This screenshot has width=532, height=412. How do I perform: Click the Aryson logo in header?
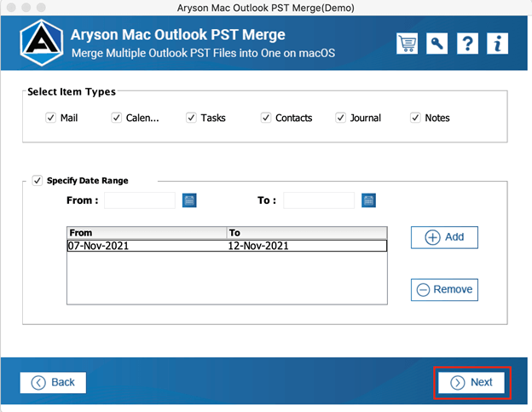tap(41, 43)
